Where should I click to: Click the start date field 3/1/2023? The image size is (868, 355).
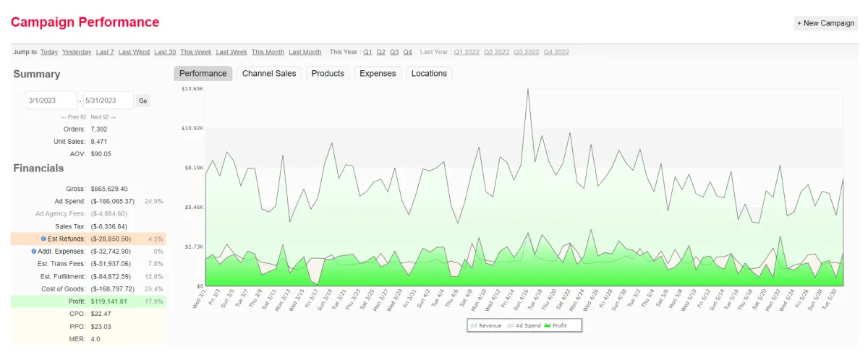(x=51, y=100)
